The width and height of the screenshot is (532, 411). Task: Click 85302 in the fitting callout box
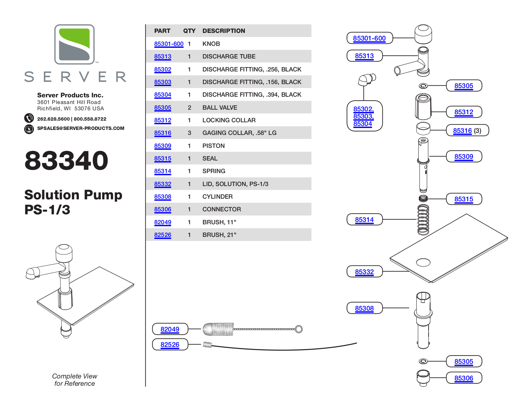coord(363,109)
